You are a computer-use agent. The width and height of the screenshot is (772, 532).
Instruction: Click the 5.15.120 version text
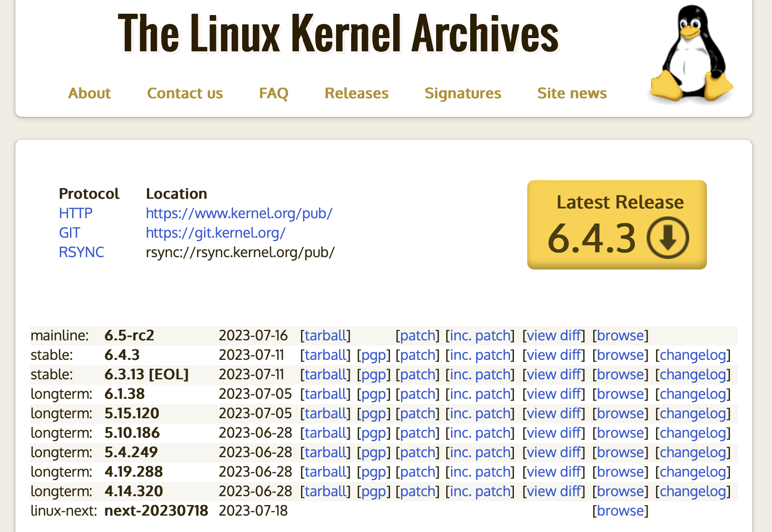[x=132, y=413]
